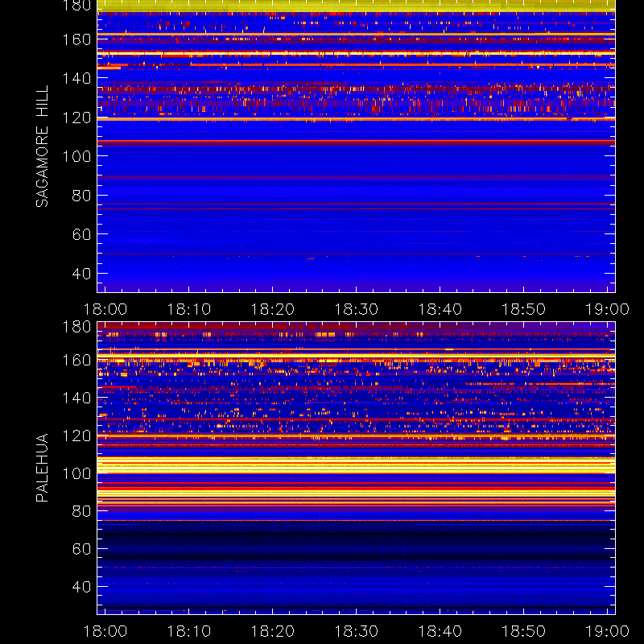Click the 140 tick label on Palehua axis

click(76, 398)
